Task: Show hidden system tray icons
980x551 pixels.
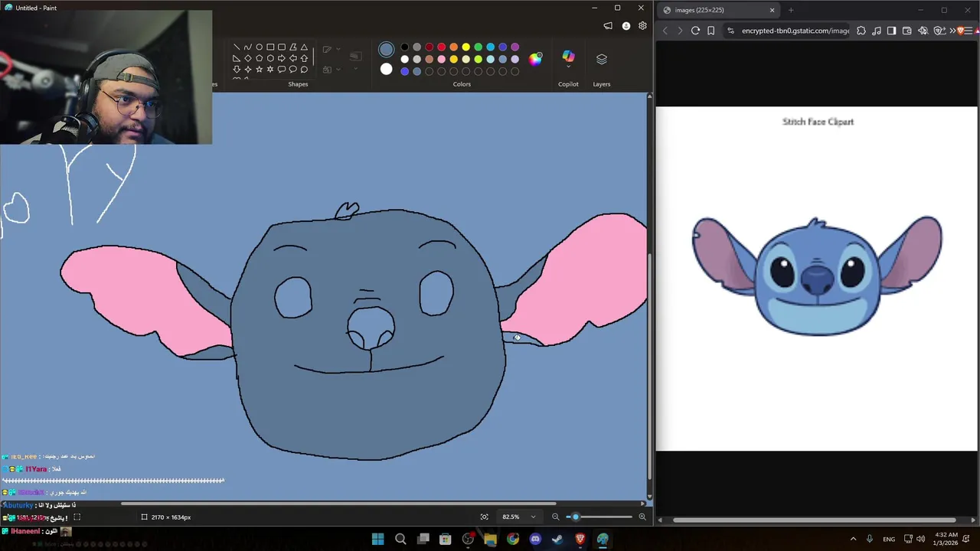Action: pyautogui.click(x=853, y=540)
